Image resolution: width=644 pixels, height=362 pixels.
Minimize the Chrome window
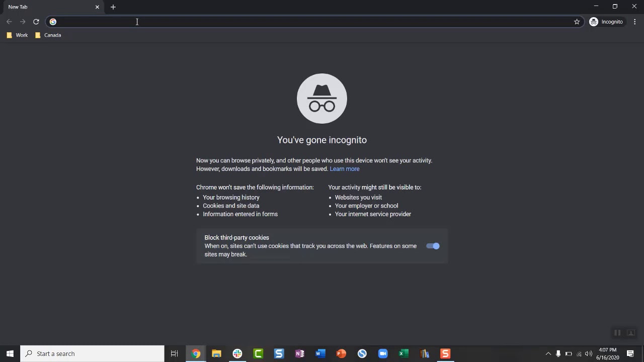596,7
